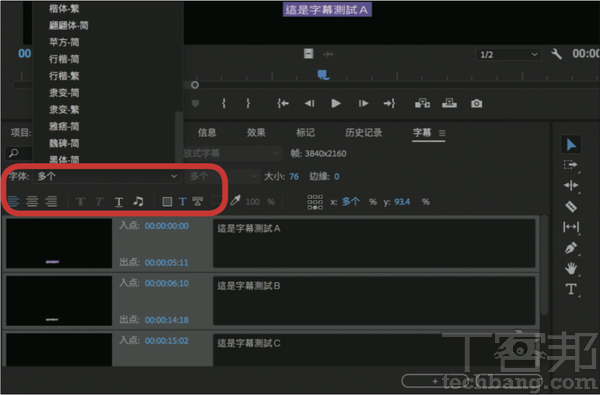Switch to the 效果 tab
The image size is (600, 395).
256,133
